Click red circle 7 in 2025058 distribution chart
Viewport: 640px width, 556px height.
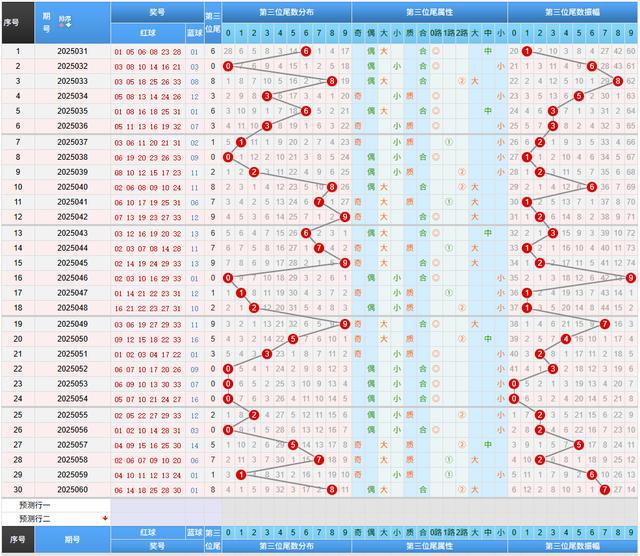click(x=319, y=460)
